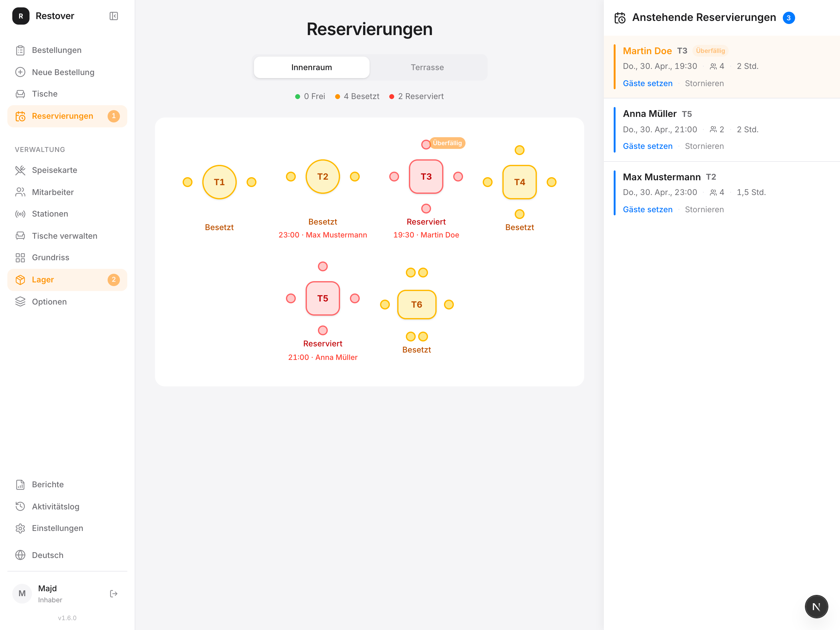This screenshot has height=630, width=840.
Task: Open the Aktivitätslog page
Action: [67, 507]
